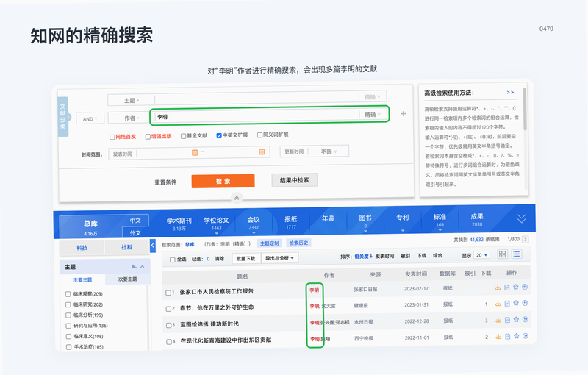This screenshot has width=588, height=375.
Task: Cite the 春节，他在万里之外守护生命 article
Action: point(525,303)
